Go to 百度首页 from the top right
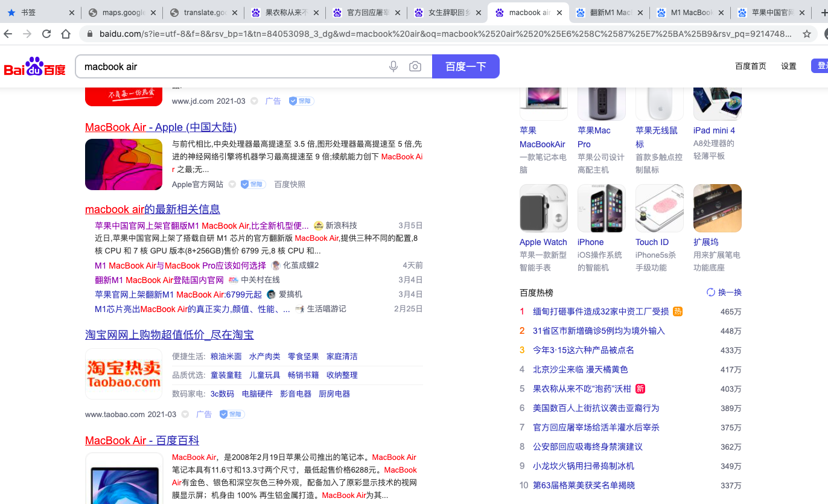The height and width of the screenshot is (504, 828). [x=750, y=66]
